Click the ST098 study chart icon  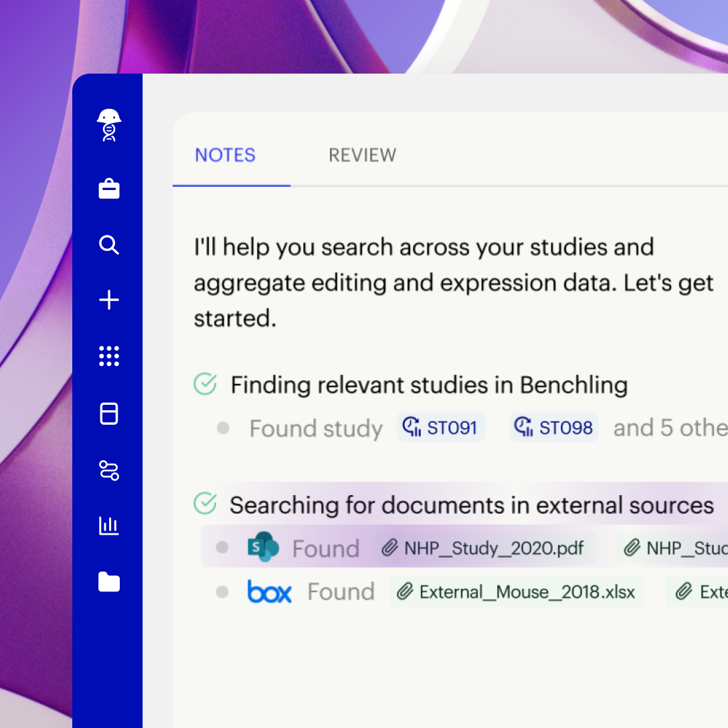(524, 427)
